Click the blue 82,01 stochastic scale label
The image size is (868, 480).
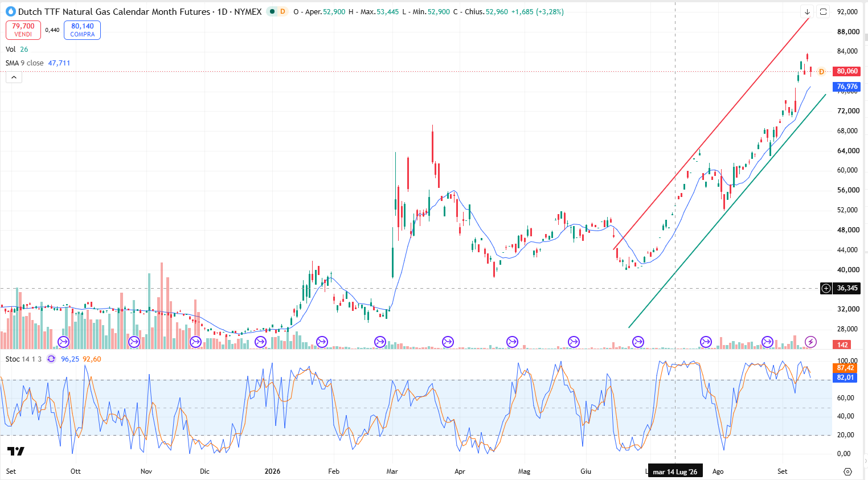845,378
